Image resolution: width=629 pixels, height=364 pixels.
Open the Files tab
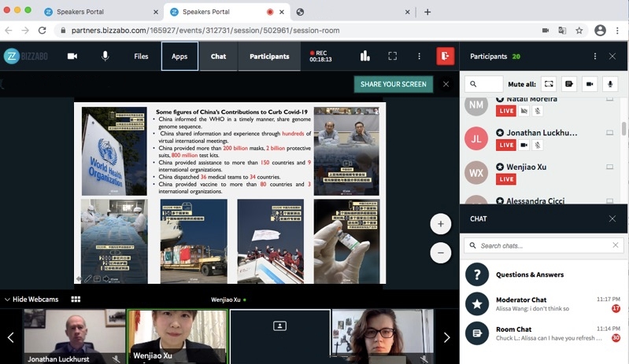141,57
